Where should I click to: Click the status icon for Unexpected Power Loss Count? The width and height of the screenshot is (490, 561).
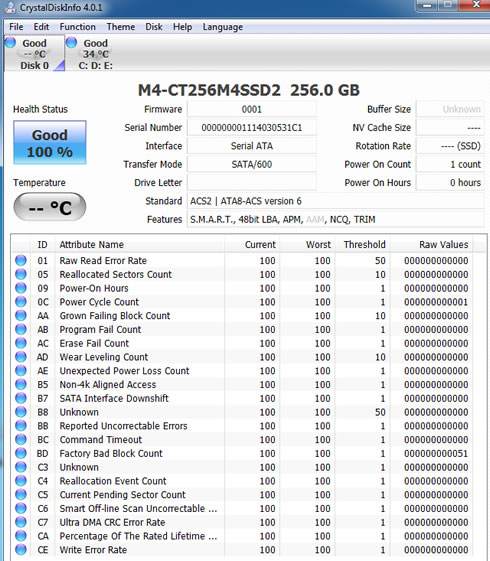[21, 371]
